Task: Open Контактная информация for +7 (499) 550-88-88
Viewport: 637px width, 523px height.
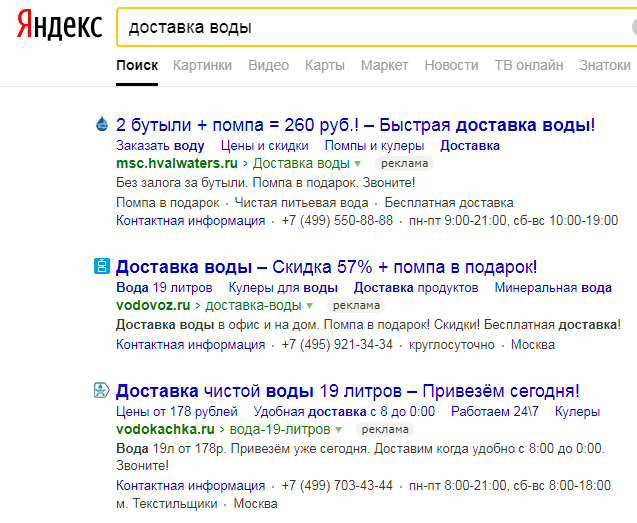Action: tap(191, 221)
